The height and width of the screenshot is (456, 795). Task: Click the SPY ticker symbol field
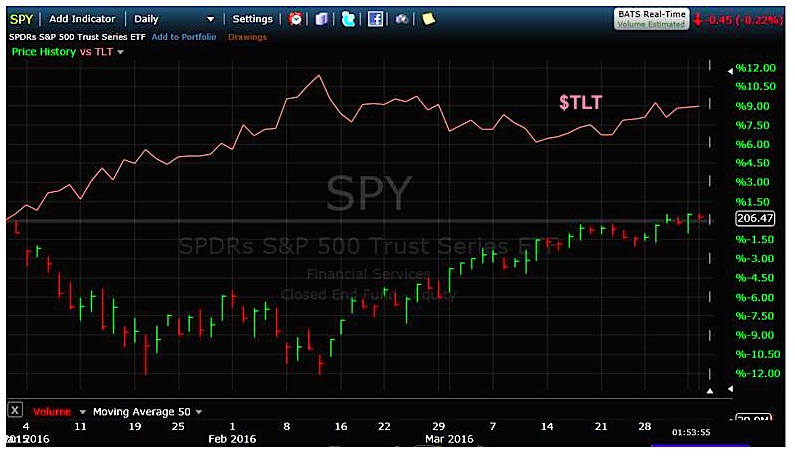[21, 19]
